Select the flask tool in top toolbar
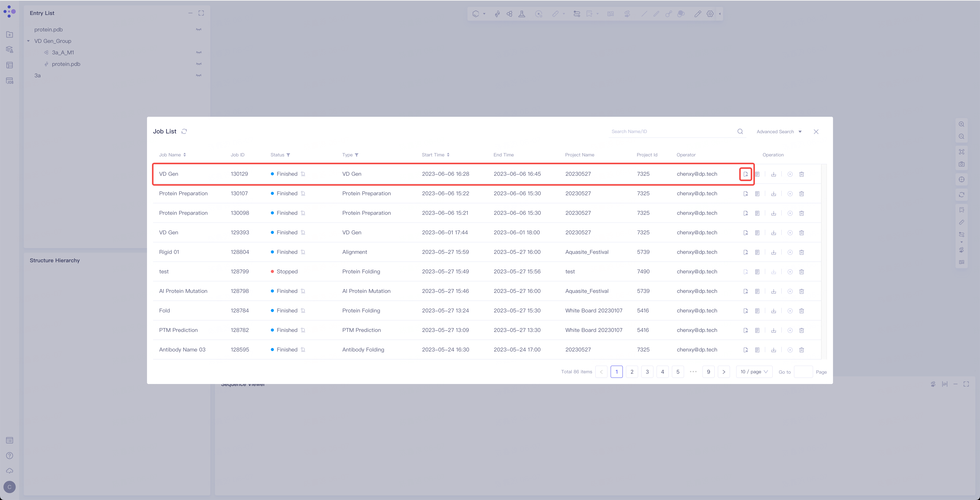Viewport: 980px width, 500px height. (x=522, y=14)
